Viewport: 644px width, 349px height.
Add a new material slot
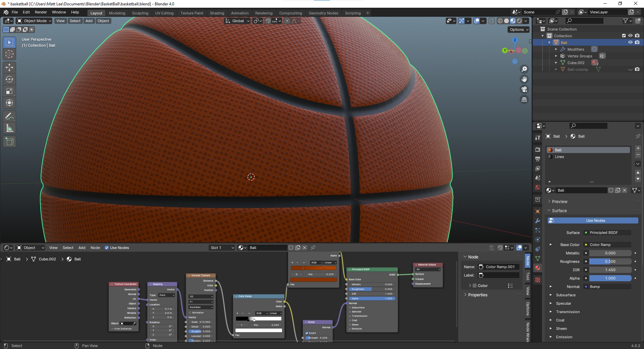(638, 148)
